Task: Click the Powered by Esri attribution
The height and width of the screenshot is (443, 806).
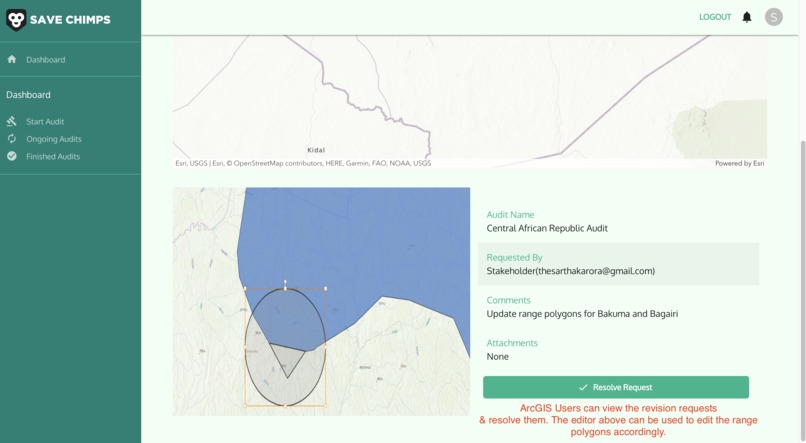Action: [x=739, y=163]
